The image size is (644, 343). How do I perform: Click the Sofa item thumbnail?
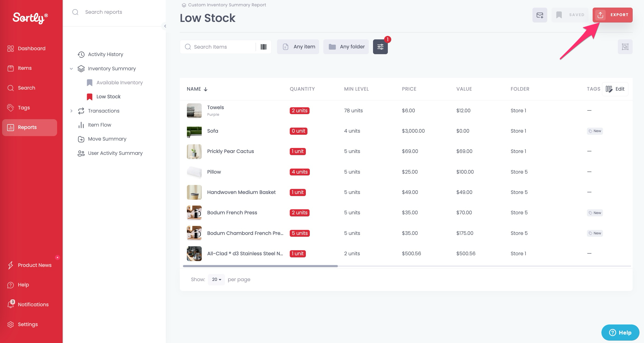(x=194, y=131)
